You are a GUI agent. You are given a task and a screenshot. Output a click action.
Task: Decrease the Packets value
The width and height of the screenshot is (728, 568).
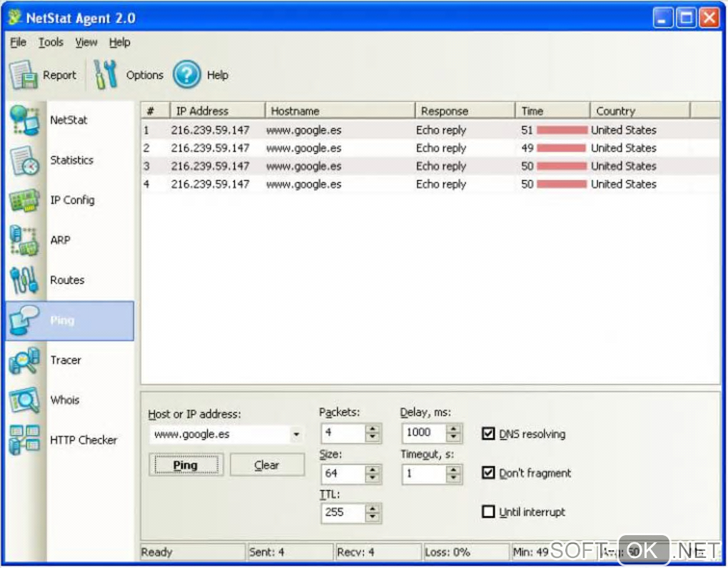coord(373,437)
